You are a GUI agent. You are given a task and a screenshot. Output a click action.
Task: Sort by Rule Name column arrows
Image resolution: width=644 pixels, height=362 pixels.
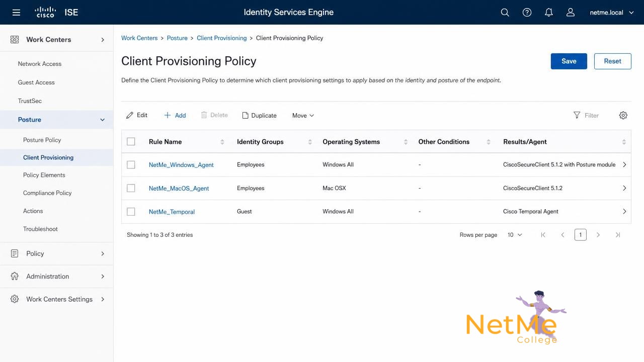[222, 142]
